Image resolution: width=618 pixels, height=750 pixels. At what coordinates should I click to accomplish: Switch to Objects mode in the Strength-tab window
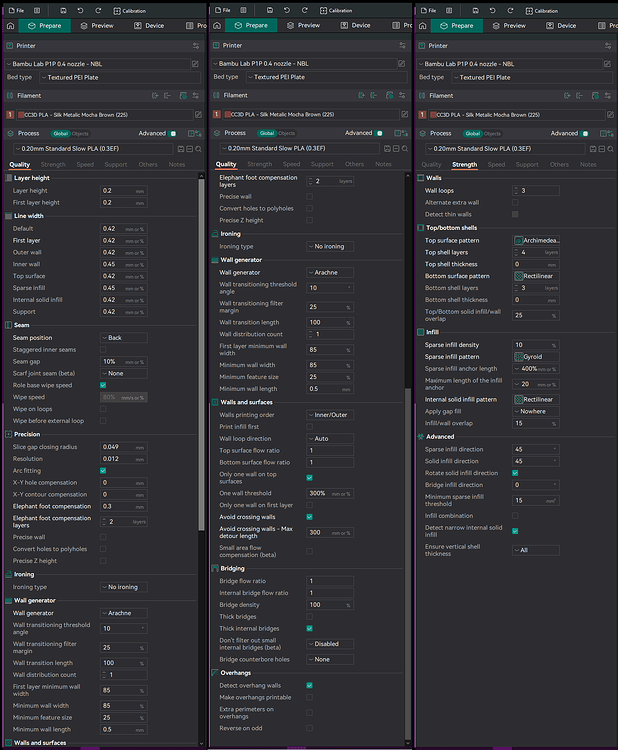(492, 134)
